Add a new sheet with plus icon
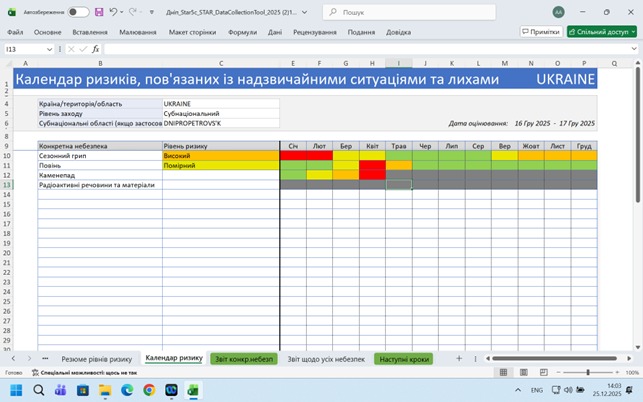The image size is (643, 402). 459,358
